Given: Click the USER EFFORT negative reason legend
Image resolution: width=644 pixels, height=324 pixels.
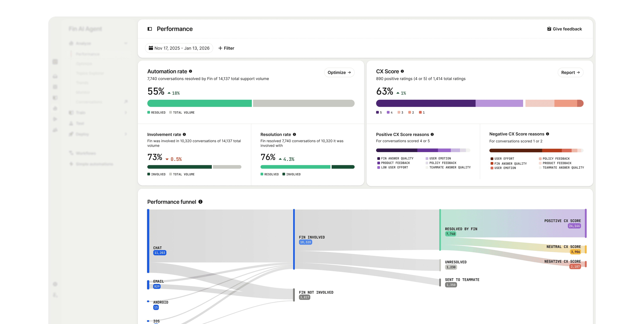Looking at the screenshot, I should click(502, 159).
